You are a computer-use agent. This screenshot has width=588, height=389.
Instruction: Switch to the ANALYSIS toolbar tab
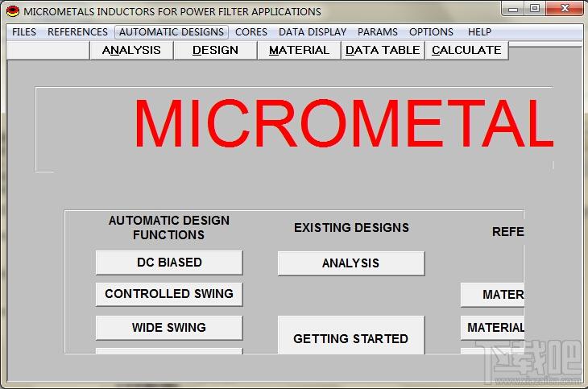tap(131, 50)
